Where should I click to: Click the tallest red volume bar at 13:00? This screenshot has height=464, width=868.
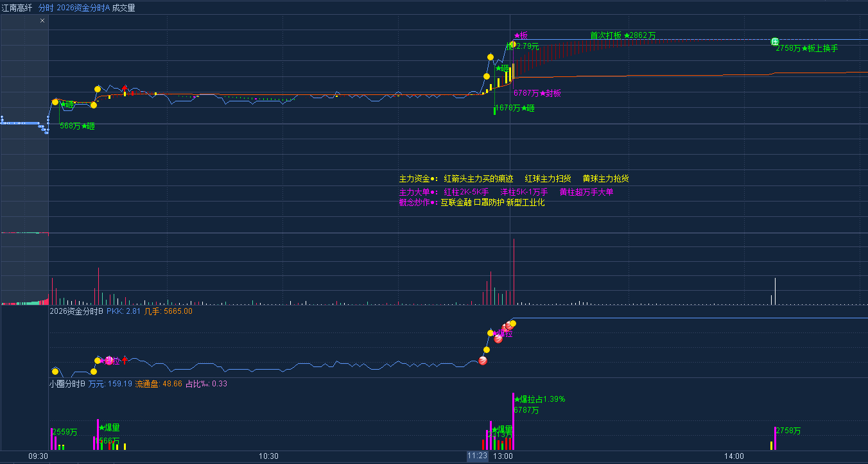coord(514,271)
